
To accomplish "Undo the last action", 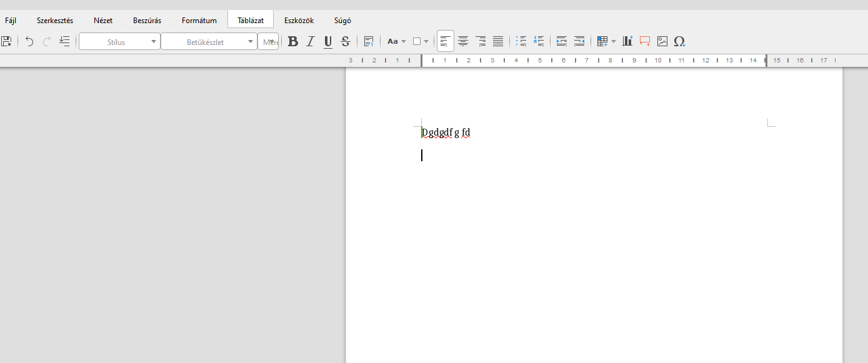I will click(29, 41).
